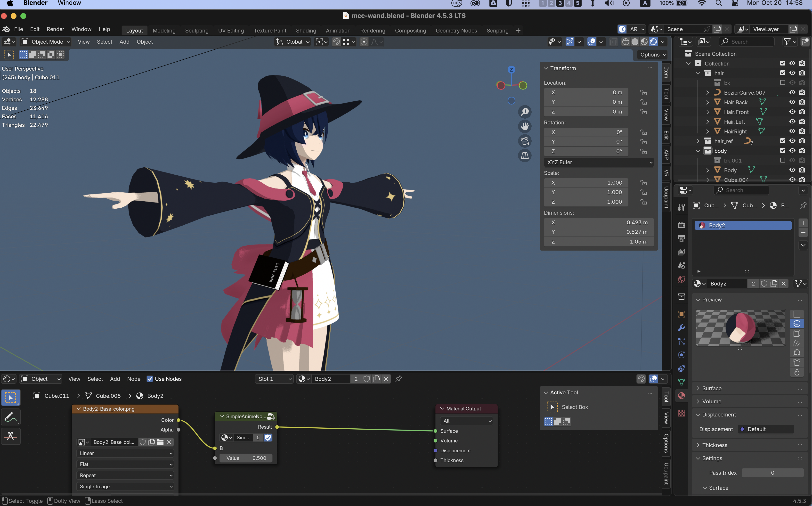Adjust the SimpleAnimeNode Value 0.500 slider
This screenshot has height=506, width=812.
[246, 458]
